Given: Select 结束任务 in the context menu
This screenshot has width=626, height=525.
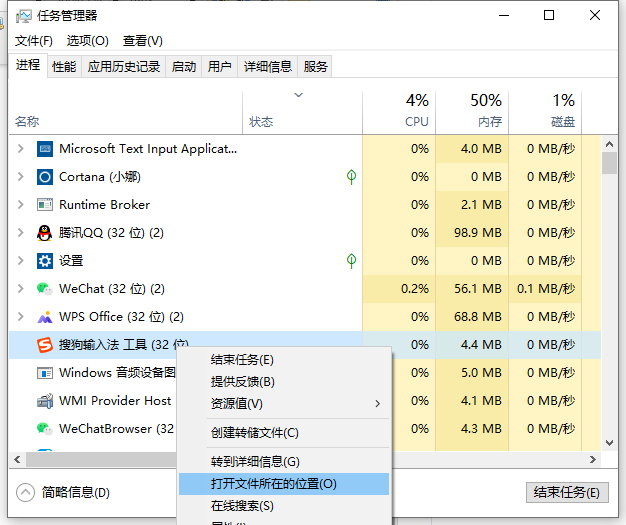Looking at the screenshot, I should 242,360.
